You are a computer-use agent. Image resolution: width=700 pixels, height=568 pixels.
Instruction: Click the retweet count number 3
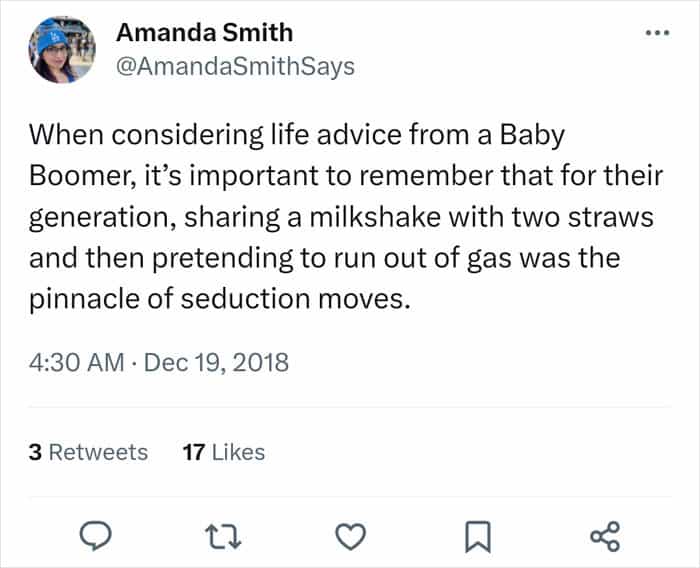tap(35, 452)
